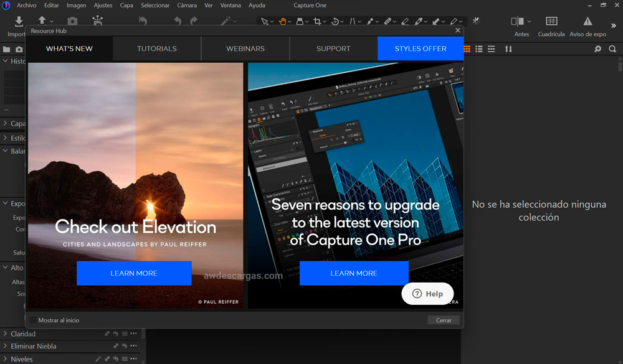Expand the Estilos panel chevron
623x364 pixels.
(5, 138)
